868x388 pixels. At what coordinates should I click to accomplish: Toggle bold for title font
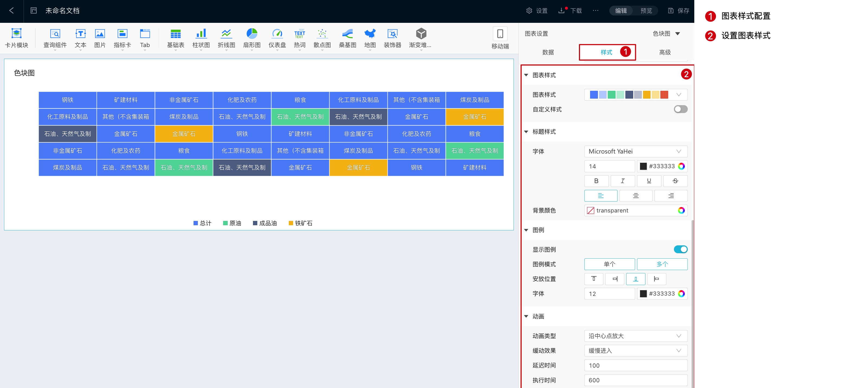pos(596,181)
